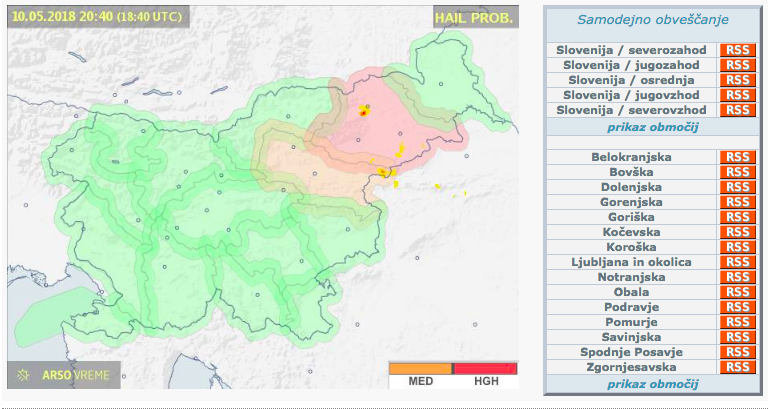Click the Spodnje Posavje label
The height and width of the screenshot is (409, 768).
click(x=631, y=352)
